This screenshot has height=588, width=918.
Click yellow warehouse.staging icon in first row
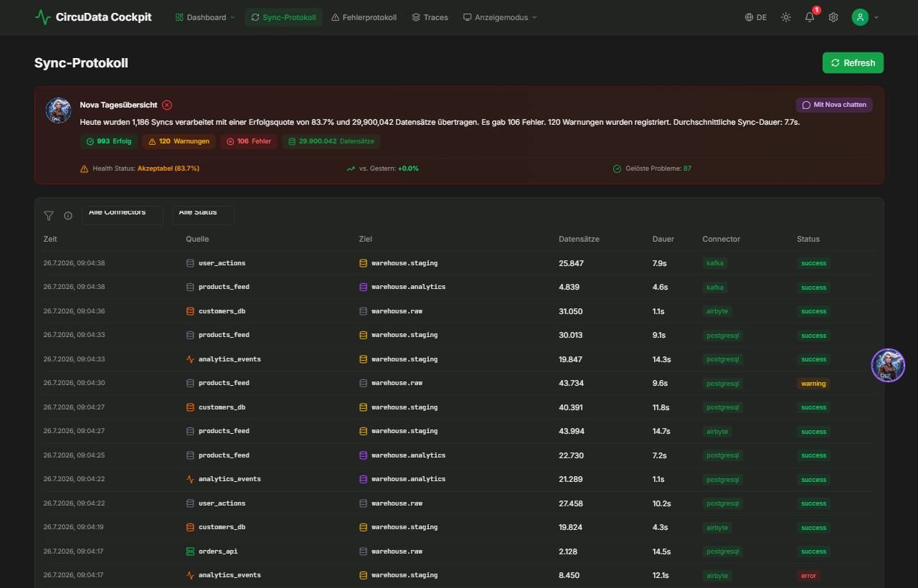363,263
